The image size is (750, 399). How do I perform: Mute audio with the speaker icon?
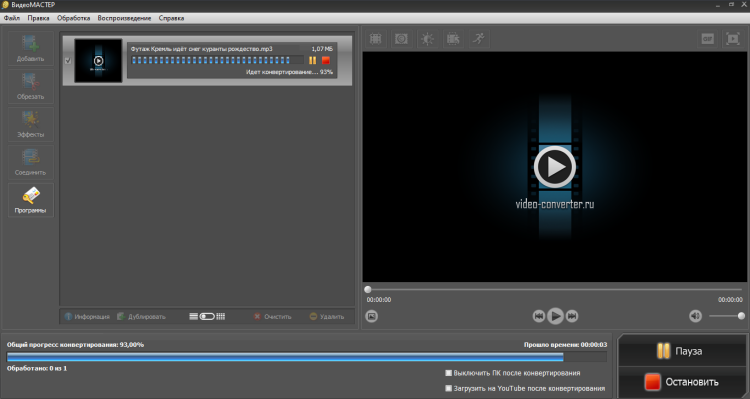point(695,316)
